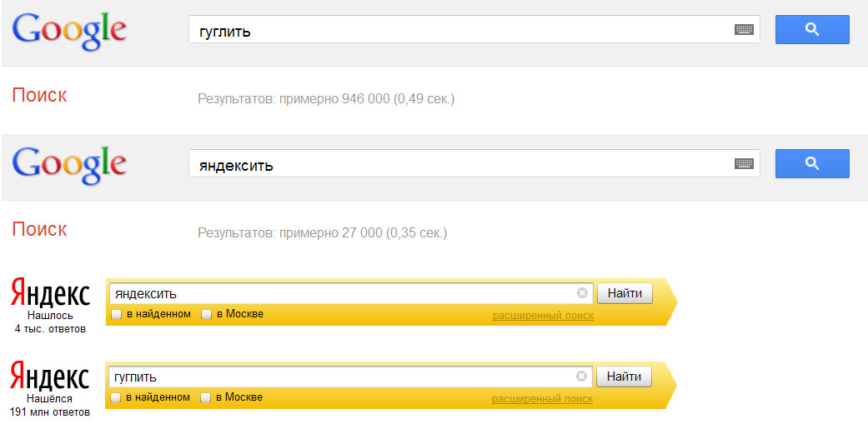Click Yandex logo above '191 млн ответов'
Image resolution: width=868 pixels, height=424 pixels.
(50, 377)
